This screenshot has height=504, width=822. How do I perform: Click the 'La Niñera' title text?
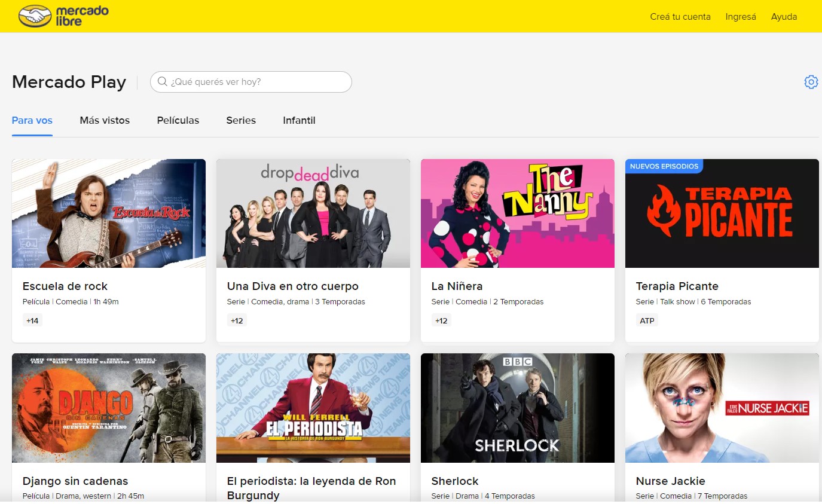click(x=457, y=286)
